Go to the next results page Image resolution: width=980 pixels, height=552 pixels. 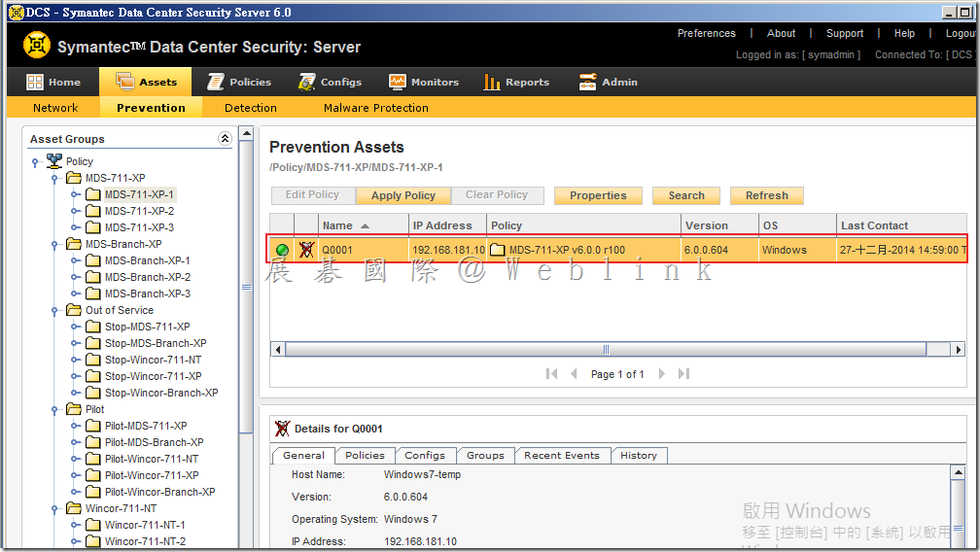click(x=662, y=373)
